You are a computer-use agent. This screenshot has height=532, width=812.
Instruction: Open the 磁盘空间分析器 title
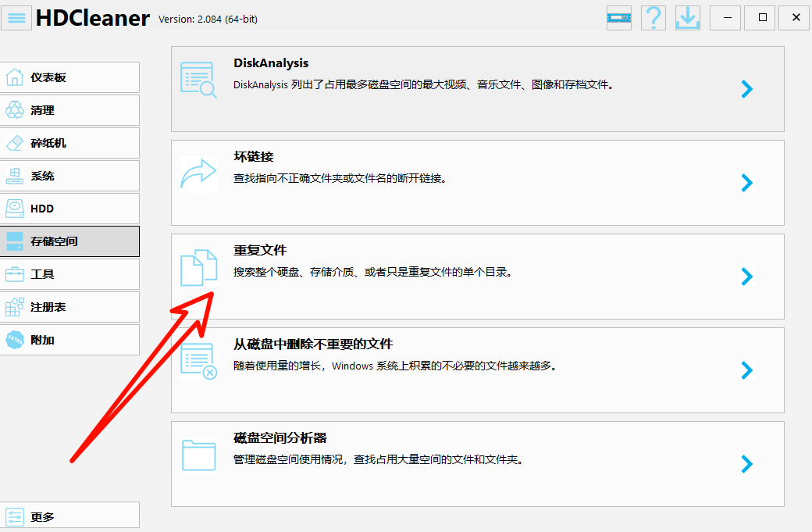click(x=280, y=437)
